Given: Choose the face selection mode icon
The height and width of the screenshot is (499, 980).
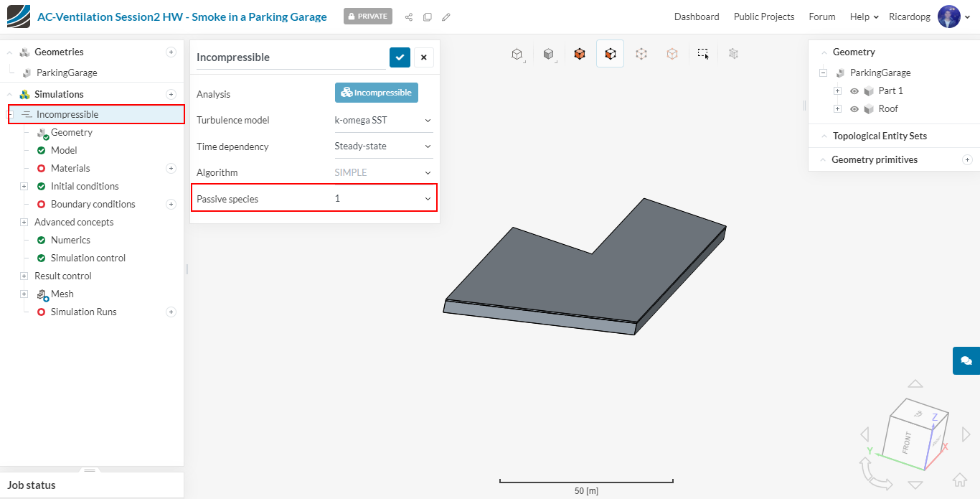Looking at the screenshot, I should [x=610, y=54].
